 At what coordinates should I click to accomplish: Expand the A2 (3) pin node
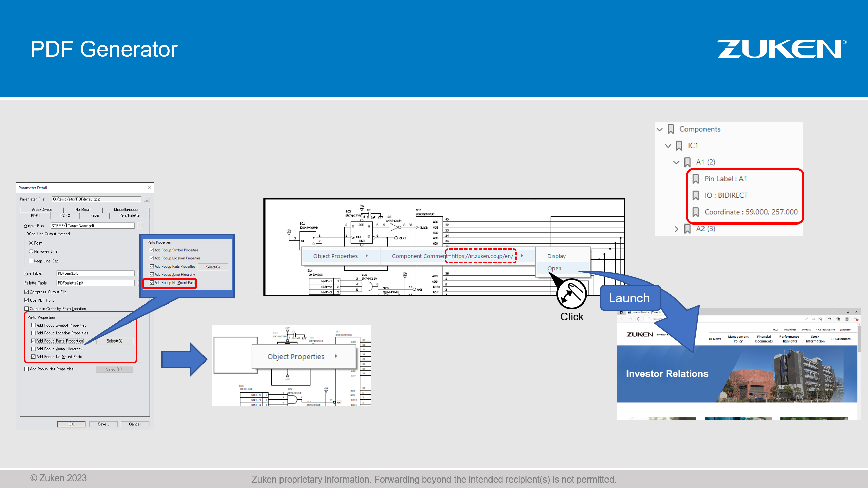point(676,229)
